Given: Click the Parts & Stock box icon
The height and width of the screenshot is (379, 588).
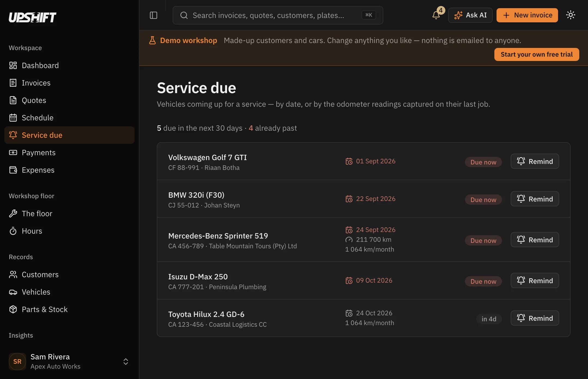Looking at the screenshot, I should [13, 309].
